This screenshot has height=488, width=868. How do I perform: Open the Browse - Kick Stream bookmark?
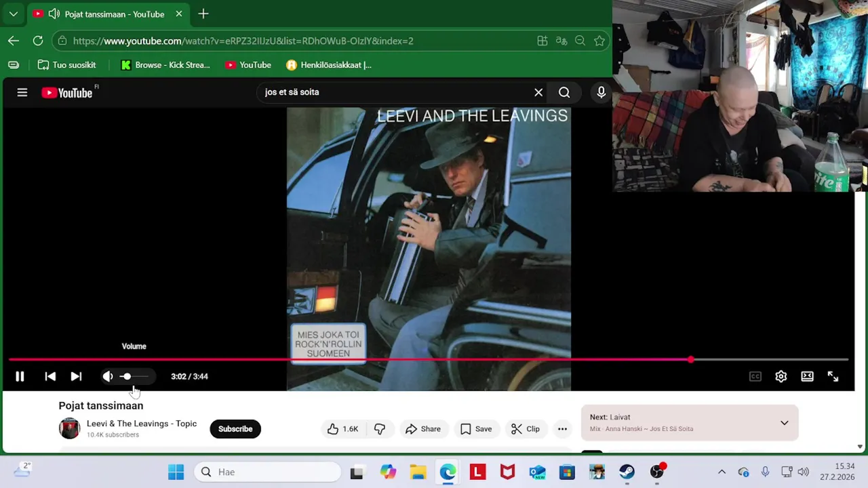point(165,65)
